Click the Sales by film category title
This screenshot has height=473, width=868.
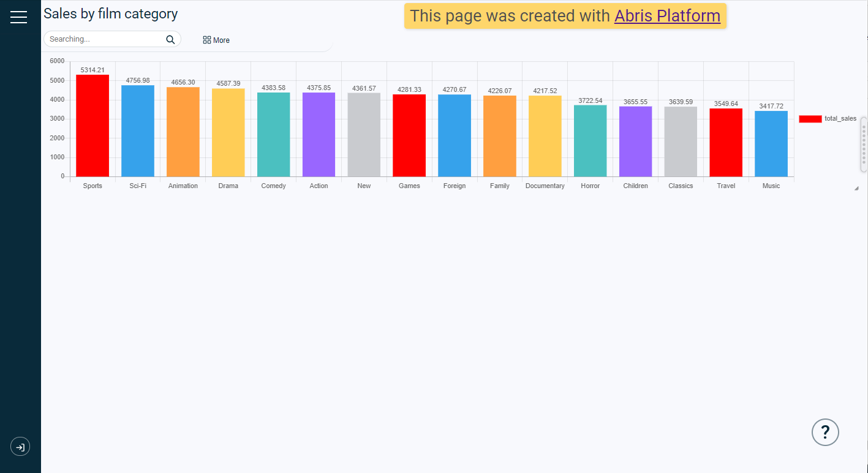pyautogui.click(x=110, y=14)
